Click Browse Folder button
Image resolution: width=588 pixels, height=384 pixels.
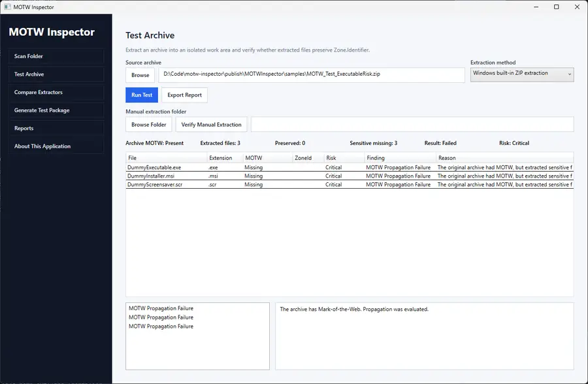[x=148, y=125]
